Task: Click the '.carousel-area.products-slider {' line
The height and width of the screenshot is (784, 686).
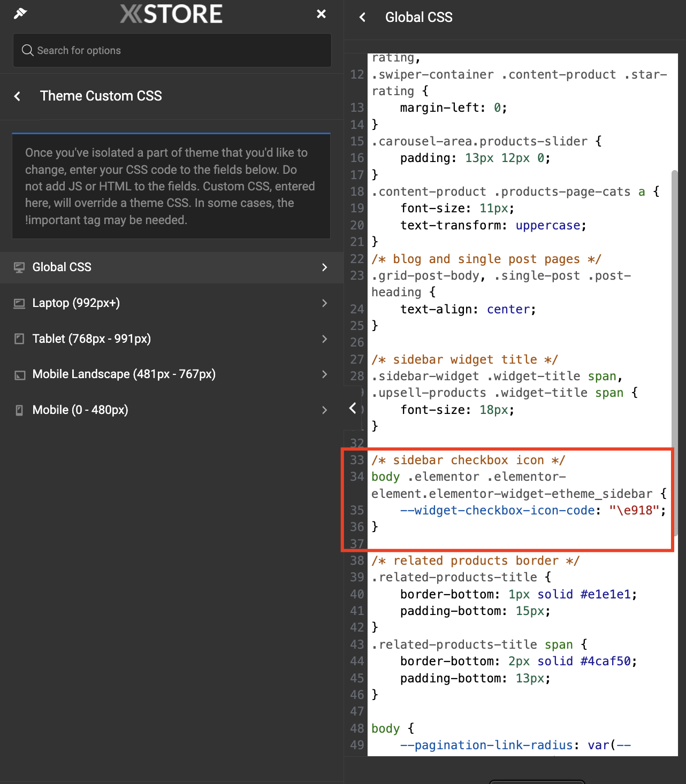Action: coord(486,141)
